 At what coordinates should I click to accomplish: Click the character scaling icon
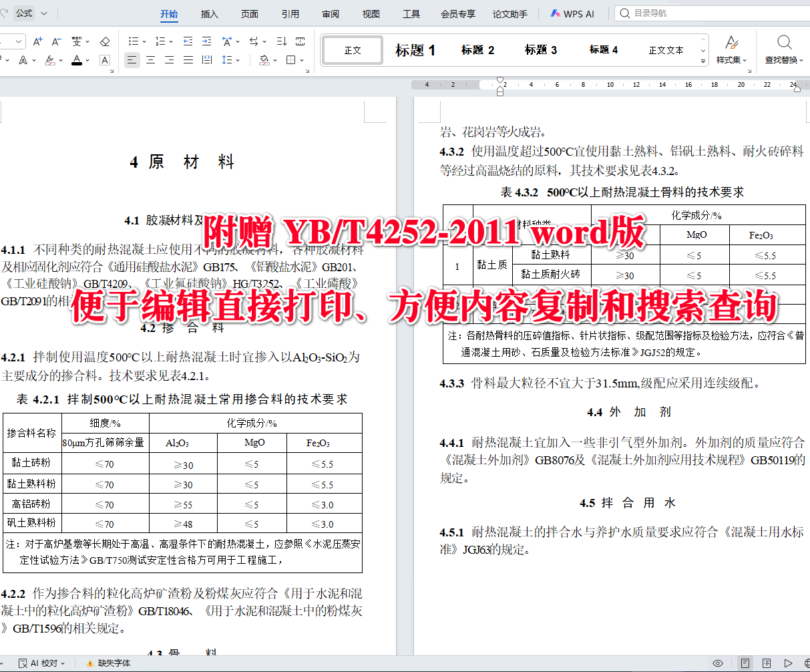coord(227,41)
